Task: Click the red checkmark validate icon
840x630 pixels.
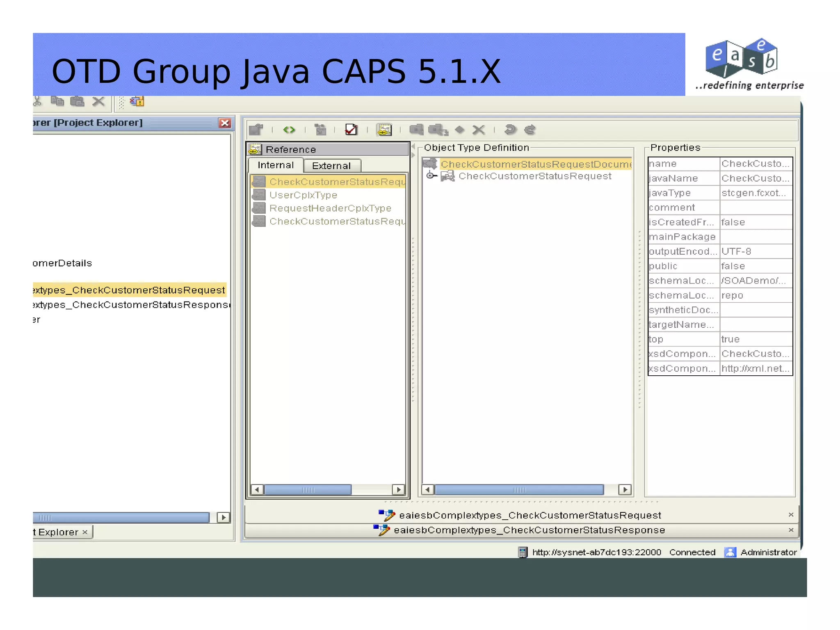Action: 351,130
